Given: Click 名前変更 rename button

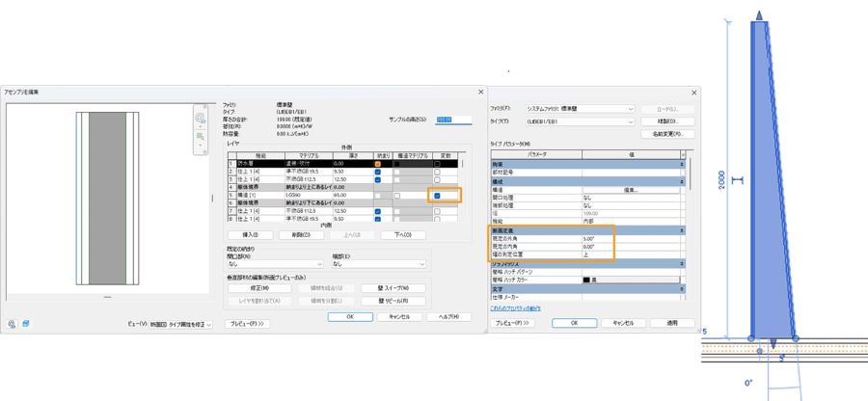Looking at the screenshot, I should [666, 134].
